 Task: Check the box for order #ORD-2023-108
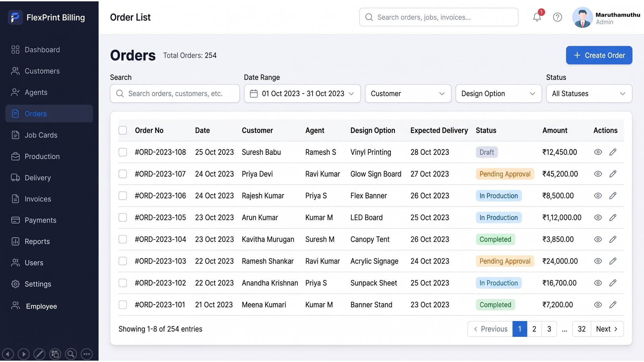pos(123,152)
